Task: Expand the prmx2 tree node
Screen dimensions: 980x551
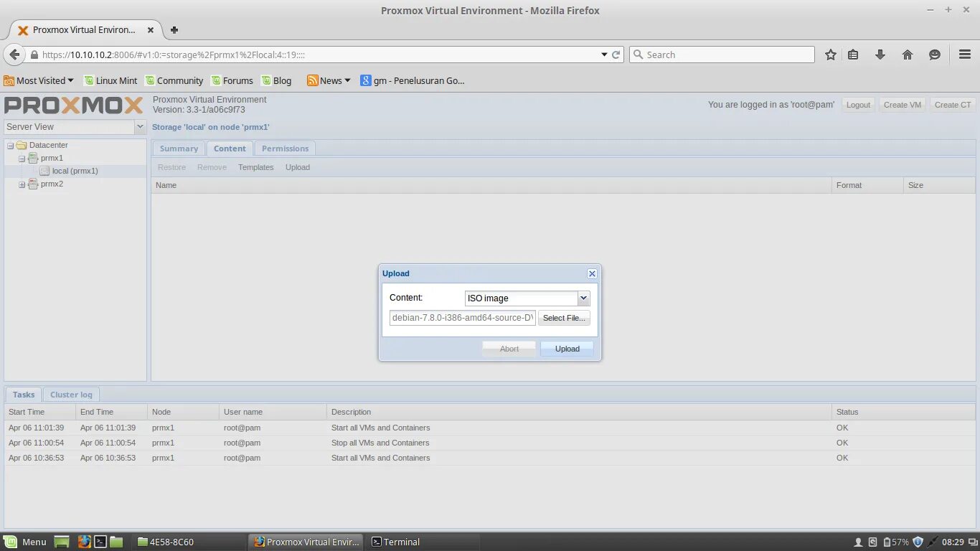Action: tap(22, 184)
